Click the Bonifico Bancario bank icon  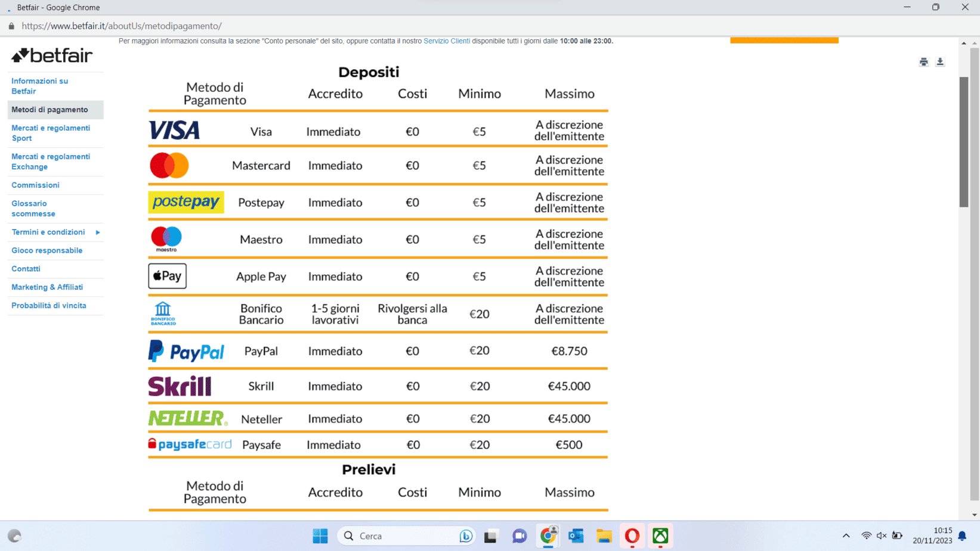coord(163,314)
